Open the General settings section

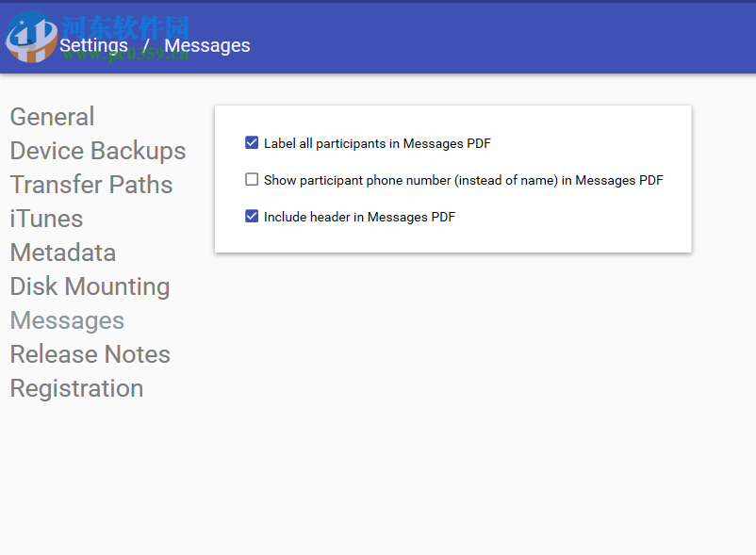pos(52,117)
